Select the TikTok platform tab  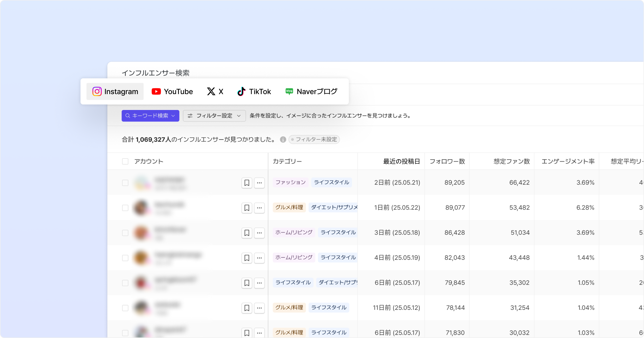[x=254, y=91]
